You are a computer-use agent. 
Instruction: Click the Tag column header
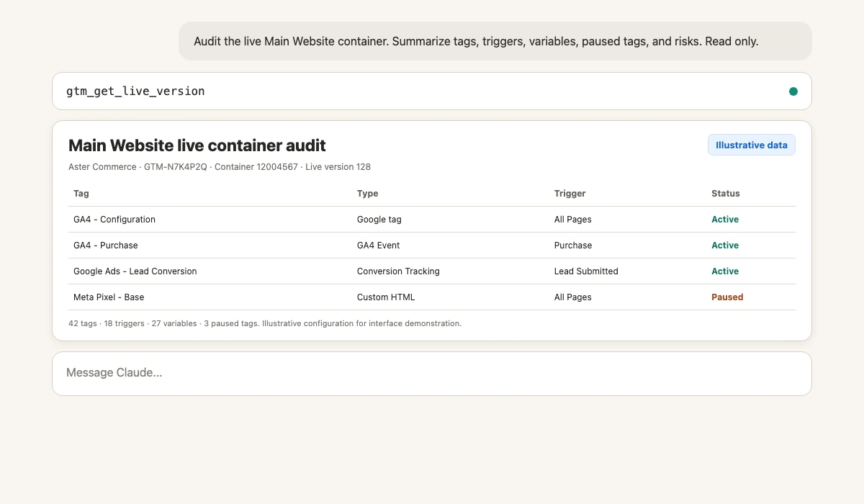pos(81,194)
